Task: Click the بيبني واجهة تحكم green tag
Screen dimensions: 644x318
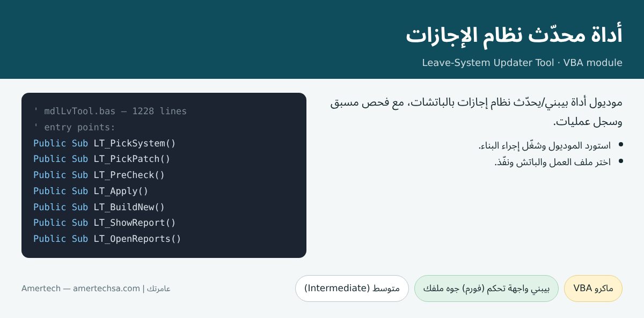Action: [486, 289]
